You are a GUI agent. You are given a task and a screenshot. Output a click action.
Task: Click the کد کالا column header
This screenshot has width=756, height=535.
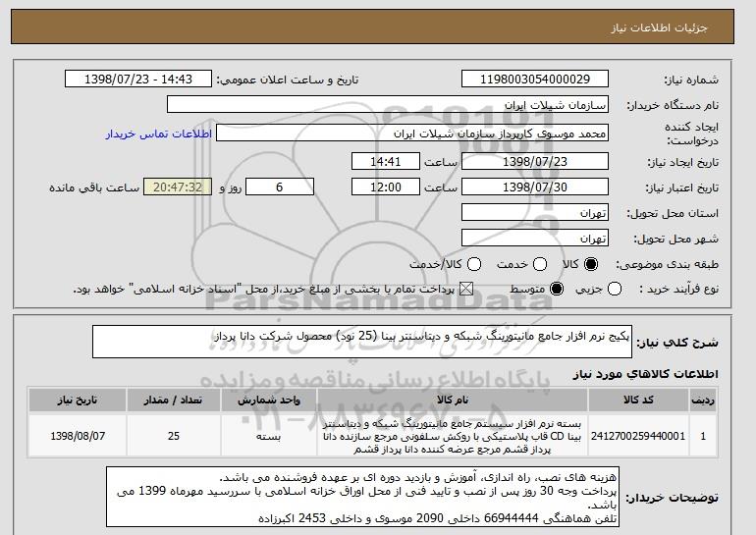point(638,401)
